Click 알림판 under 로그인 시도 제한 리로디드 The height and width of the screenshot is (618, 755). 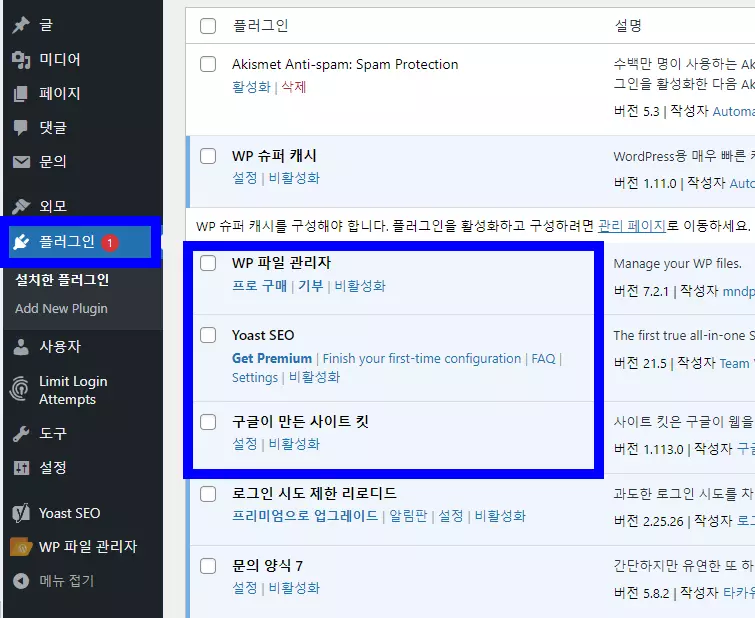click(x=408, y=516)
